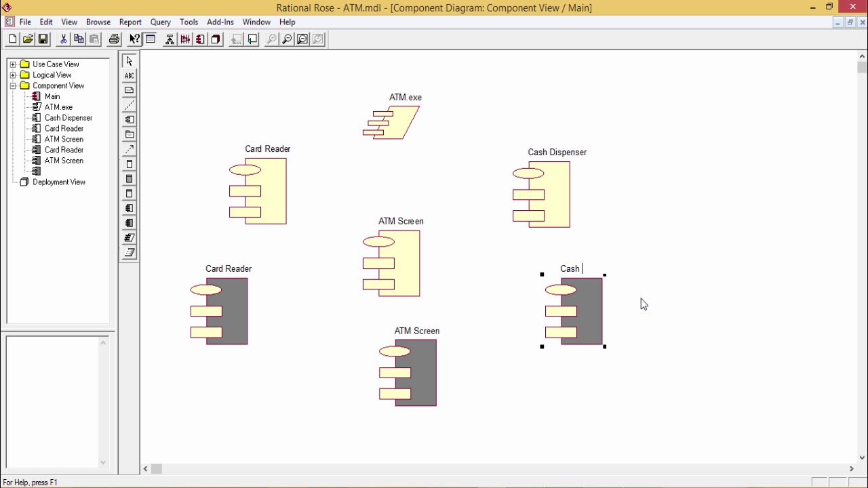The height and width of the screenshot is (488, 868).
Task: Select ATM.exe in the browser tree
Action: [58, 107]
